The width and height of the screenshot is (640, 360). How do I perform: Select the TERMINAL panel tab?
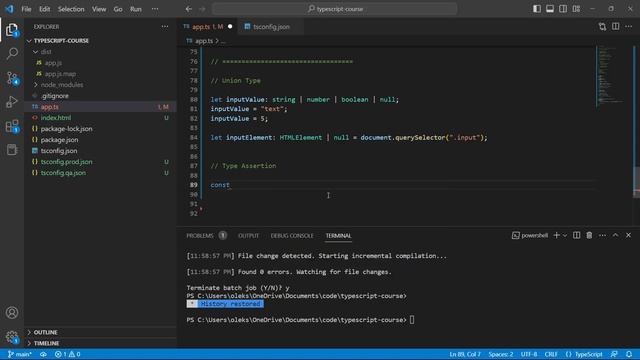pyautogui.click(x=338, y=236)
